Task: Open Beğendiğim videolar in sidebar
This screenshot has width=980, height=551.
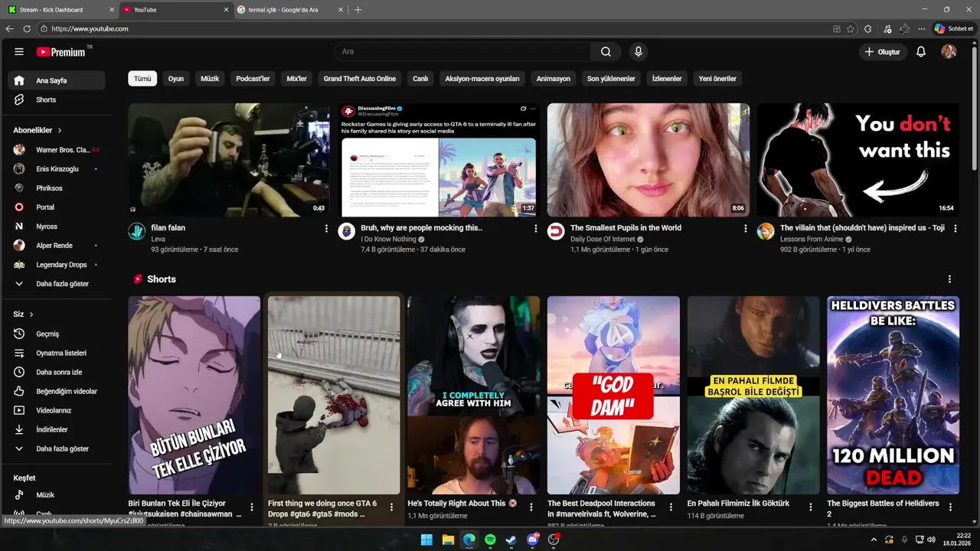Action: (57, 391)
